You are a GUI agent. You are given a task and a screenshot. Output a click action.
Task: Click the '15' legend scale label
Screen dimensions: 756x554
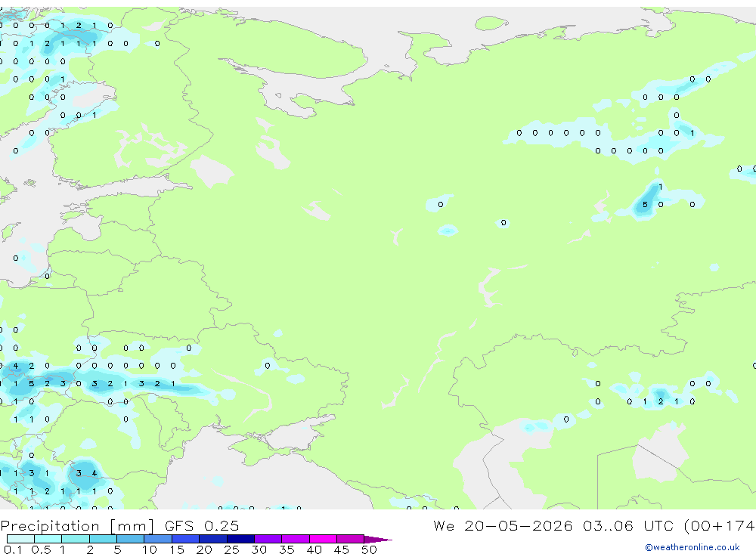(x=177, y=549)
